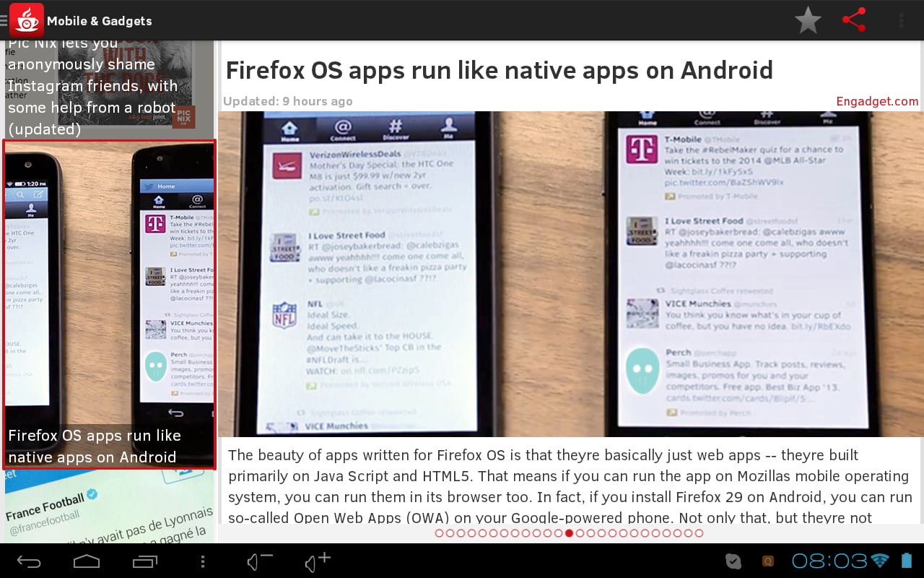Select the filled red page indicator dot
The height and width of the screenshot is (578, 924).
tap(569, 533)
